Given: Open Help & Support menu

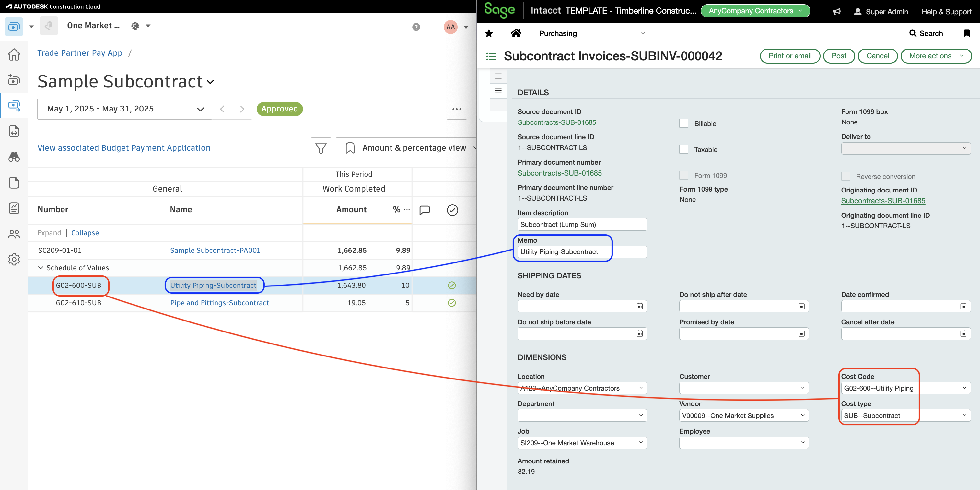Looking at the screenshot, I should click(x=946, y=12).
